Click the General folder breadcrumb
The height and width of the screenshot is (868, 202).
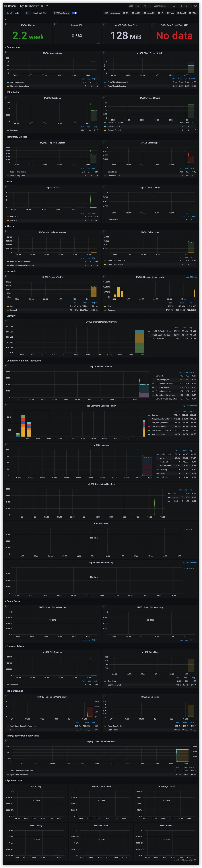tap(12, 6)
